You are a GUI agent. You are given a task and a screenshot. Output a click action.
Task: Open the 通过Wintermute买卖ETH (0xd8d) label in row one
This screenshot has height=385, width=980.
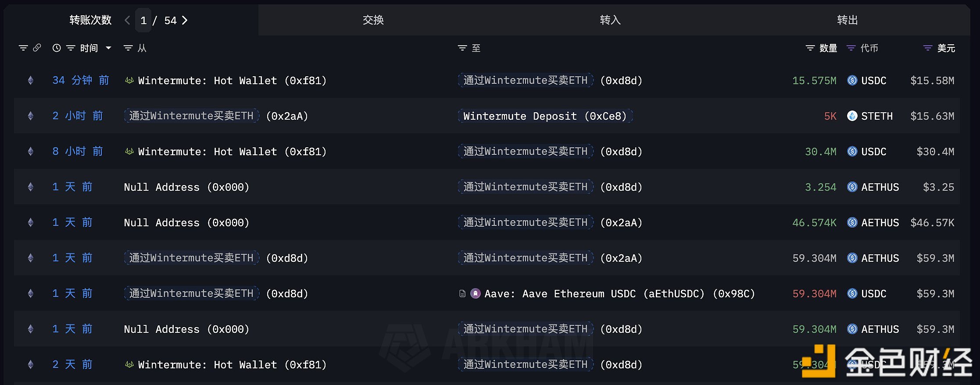(525, 80)
